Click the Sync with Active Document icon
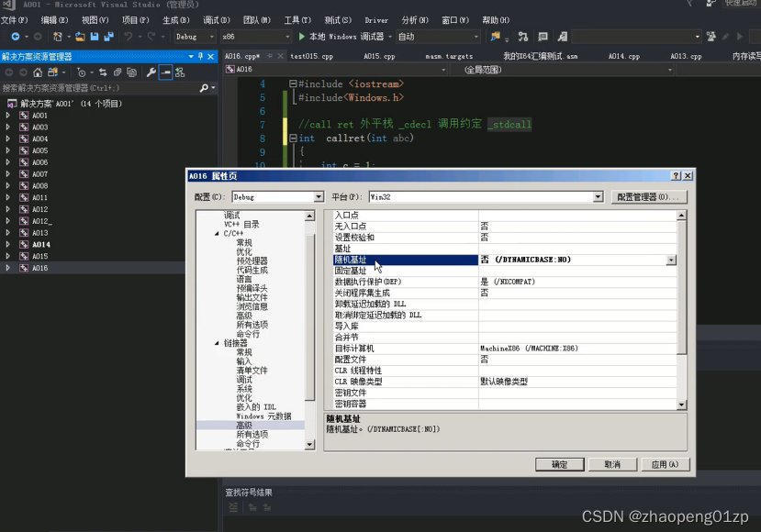The width and height of the screenshot is (761, 532). pos(102,72)
